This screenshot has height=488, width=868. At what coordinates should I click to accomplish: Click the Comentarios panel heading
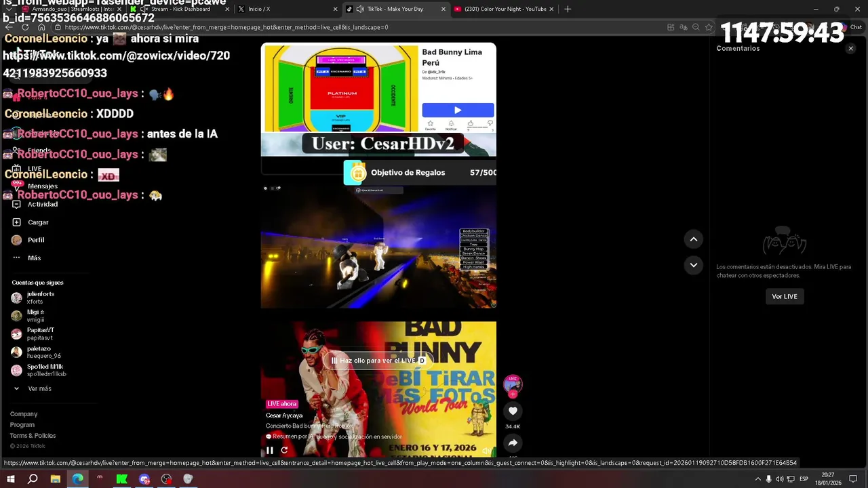pos(738,49)
